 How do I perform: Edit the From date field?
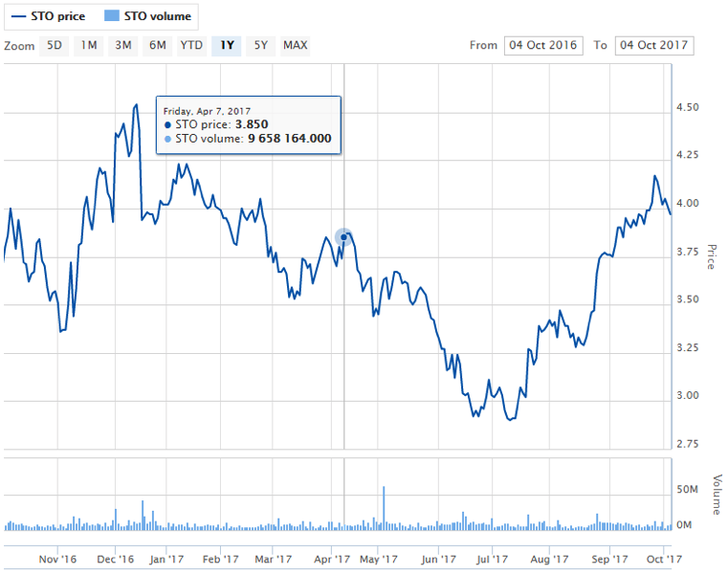click(542, 45)
